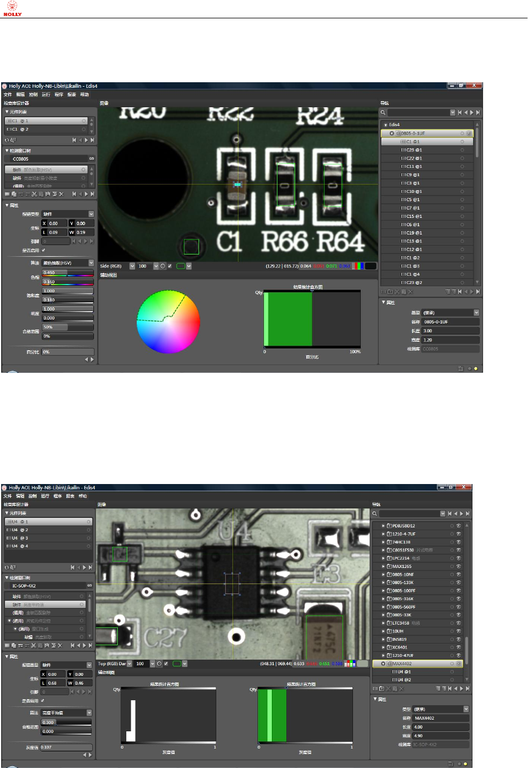This screenshot has width=532, height=768.
Task: Go to next item in U4 component list
Action: pyautogui.click(x=84, y=567)
